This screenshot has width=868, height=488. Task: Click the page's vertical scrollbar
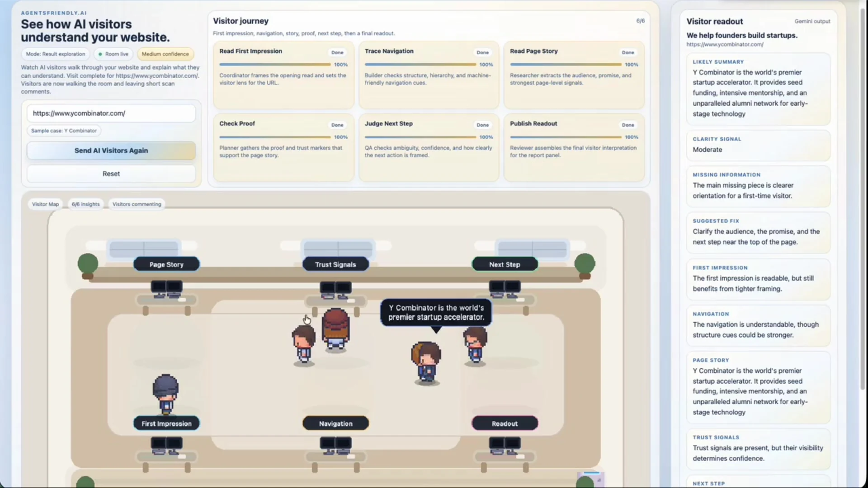point(863,199)
